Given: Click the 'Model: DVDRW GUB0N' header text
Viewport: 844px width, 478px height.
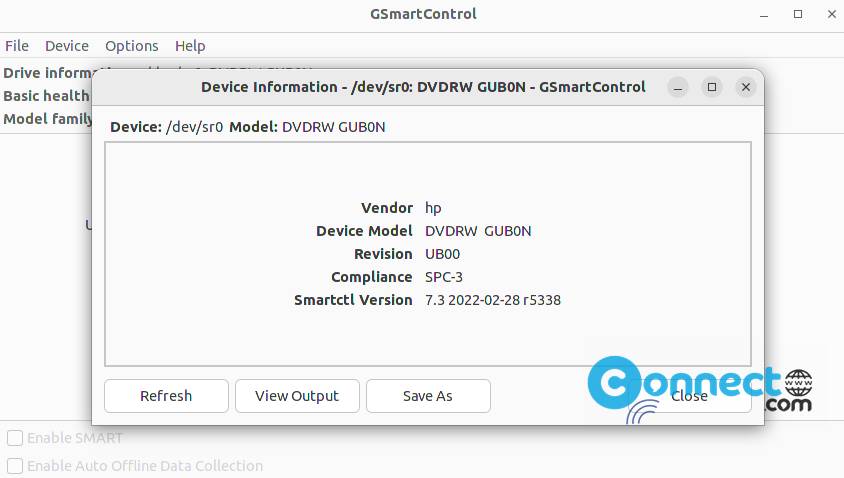Looking at the screenshot, I should pyautogui.click(x=307, y=127).
